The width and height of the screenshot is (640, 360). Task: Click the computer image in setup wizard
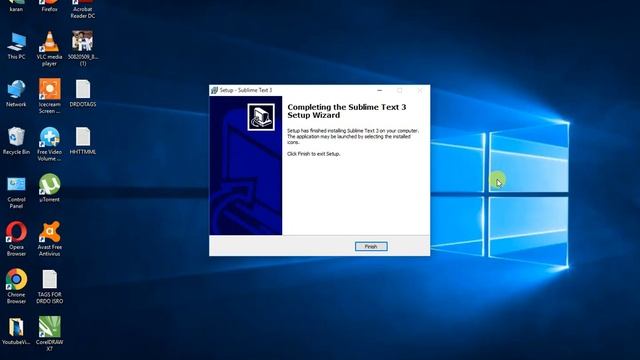click(261, 117)
